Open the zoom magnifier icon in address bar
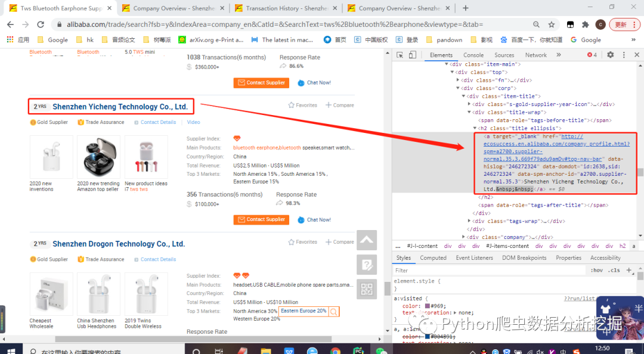 [536, 24]
